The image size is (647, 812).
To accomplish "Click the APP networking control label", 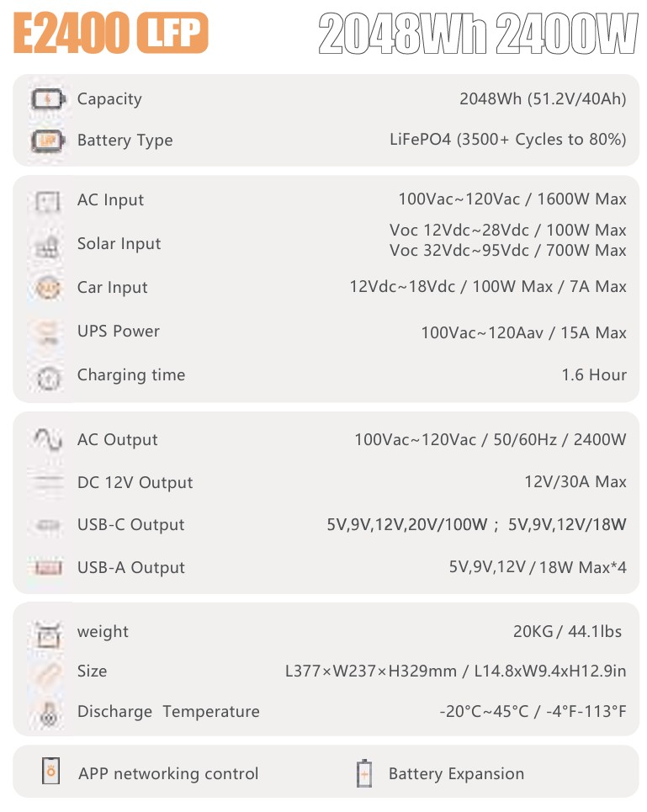I will pyautogui.click(x=168, y=774).
